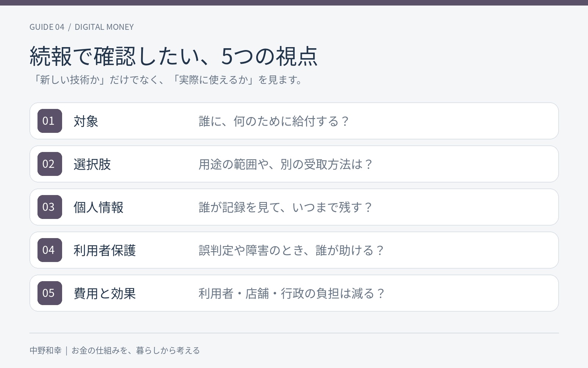Click the 04 number badge
This screenshot has height=368, width=588.
point(50,250)
